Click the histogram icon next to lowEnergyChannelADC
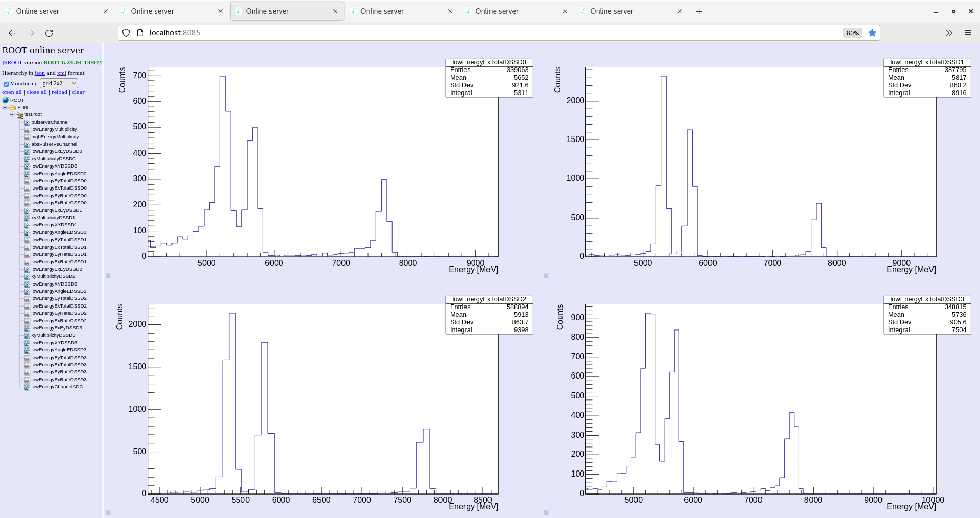The image size is (980, 518). [27, 387]
